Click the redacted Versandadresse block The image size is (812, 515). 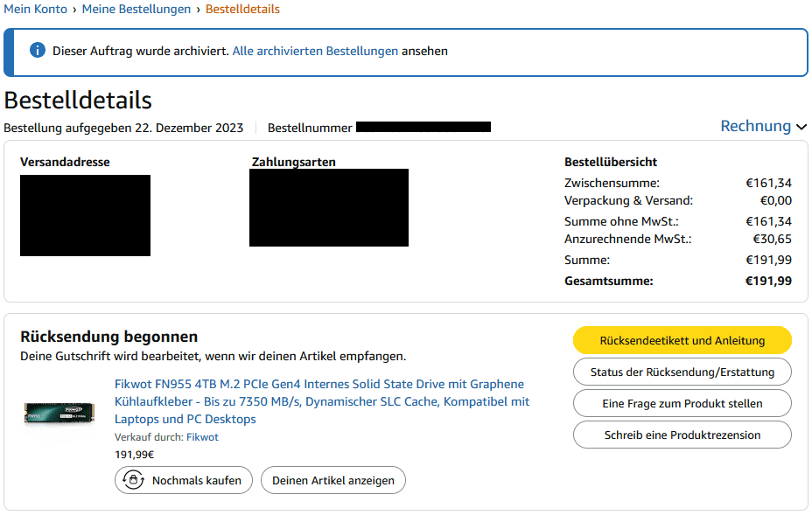(85, 215)
